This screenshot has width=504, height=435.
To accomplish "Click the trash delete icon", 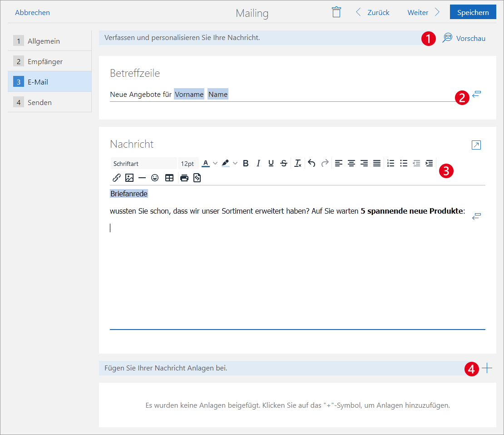I will pos(336,12).
